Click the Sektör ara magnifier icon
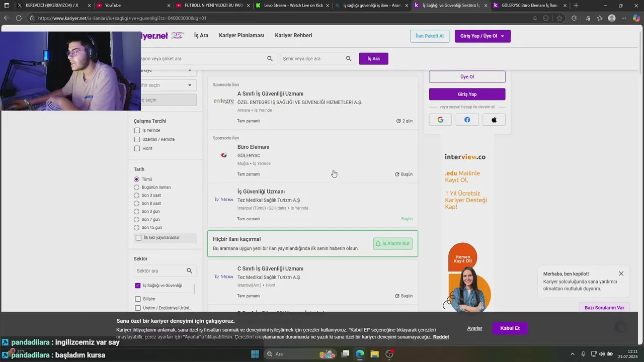 (189, 271)
